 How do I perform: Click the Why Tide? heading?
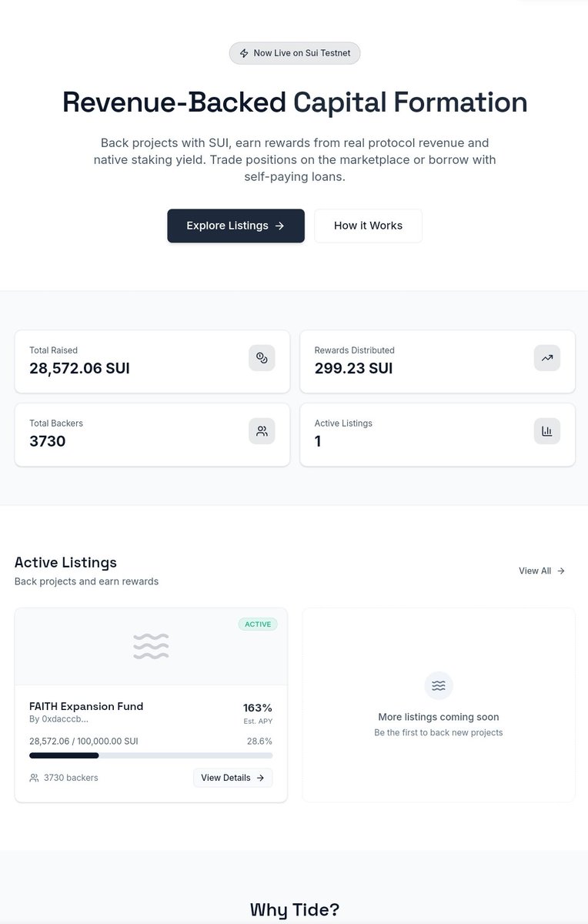295,909
